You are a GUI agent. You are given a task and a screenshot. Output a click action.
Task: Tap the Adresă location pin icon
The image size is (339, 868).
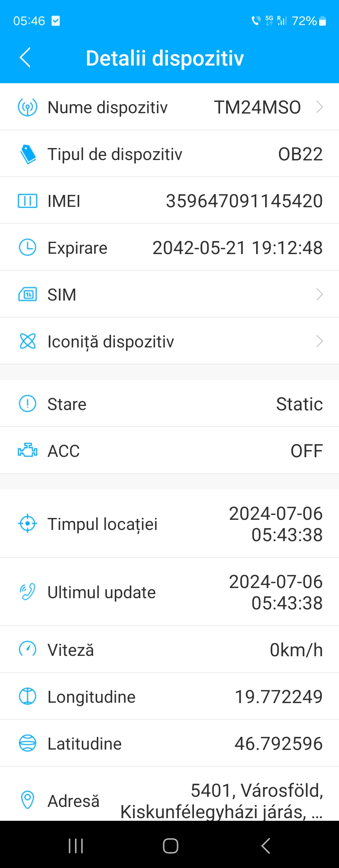tap(27, 800)
